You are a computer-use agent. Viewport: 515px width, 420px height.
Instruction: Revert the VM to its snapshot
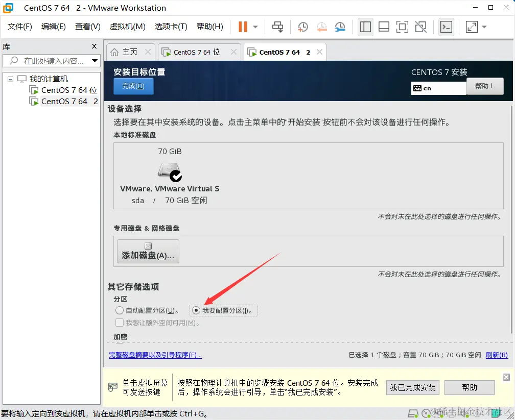[x=321, y=27]
